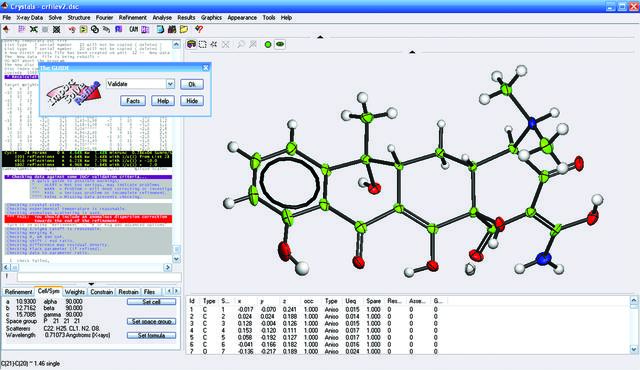The height and width of the screenshot is (370, 640).
Task: Click the atom list scroll-up arrow
Action: click(x=633, y=301)
